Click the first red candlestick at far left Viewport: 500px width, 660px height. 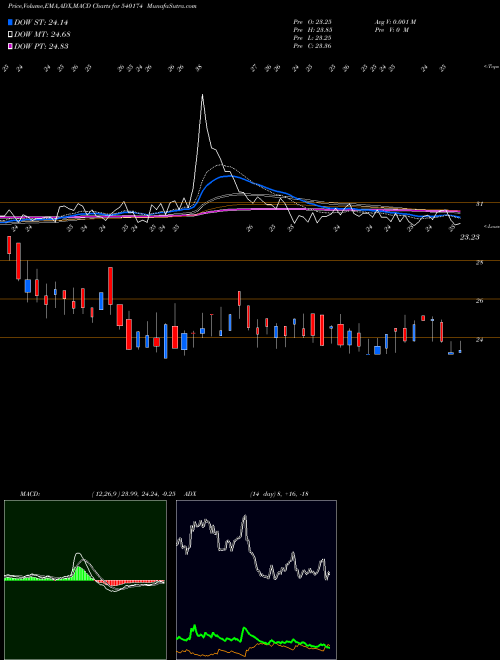[x=9, y=245]
